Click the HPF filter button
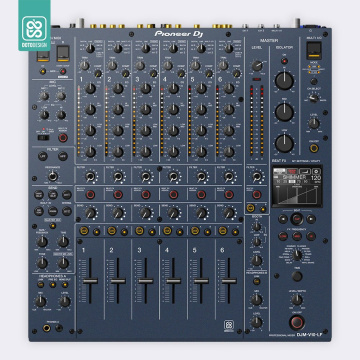 pos(63,156)
